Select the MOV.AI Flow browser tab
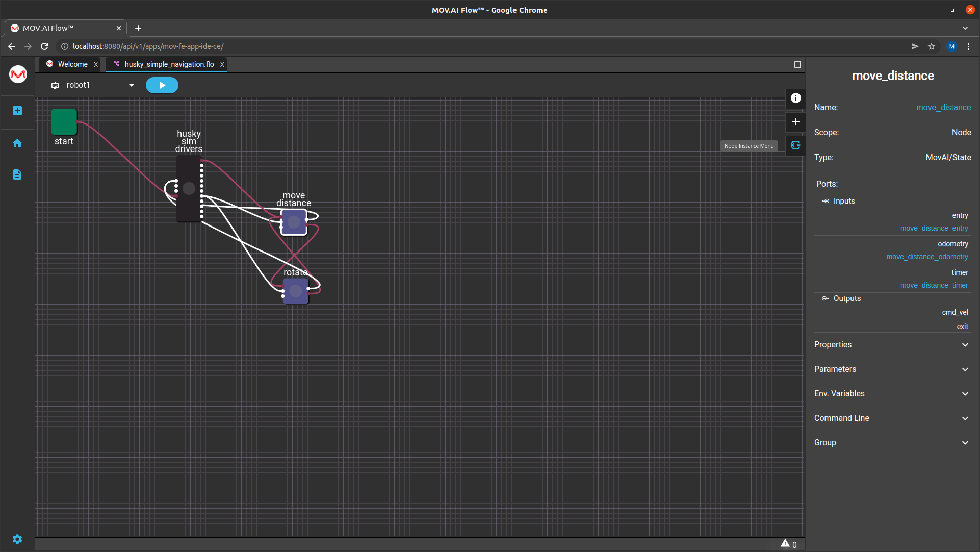Image resolution: width=980 pixels, height=552 pixels. point(65,28)
